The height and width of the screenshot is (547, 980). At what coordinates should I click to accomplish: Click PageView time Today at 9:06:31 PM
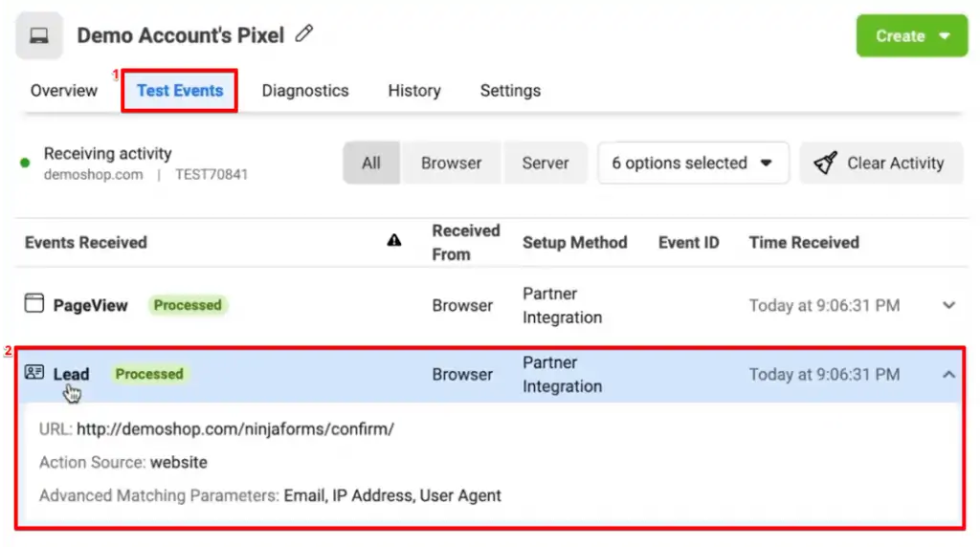click(x=824, y=305)
